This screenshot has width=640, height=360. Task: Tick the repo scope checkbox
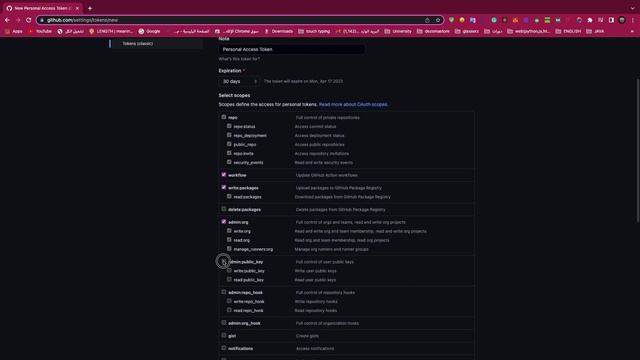224,117
